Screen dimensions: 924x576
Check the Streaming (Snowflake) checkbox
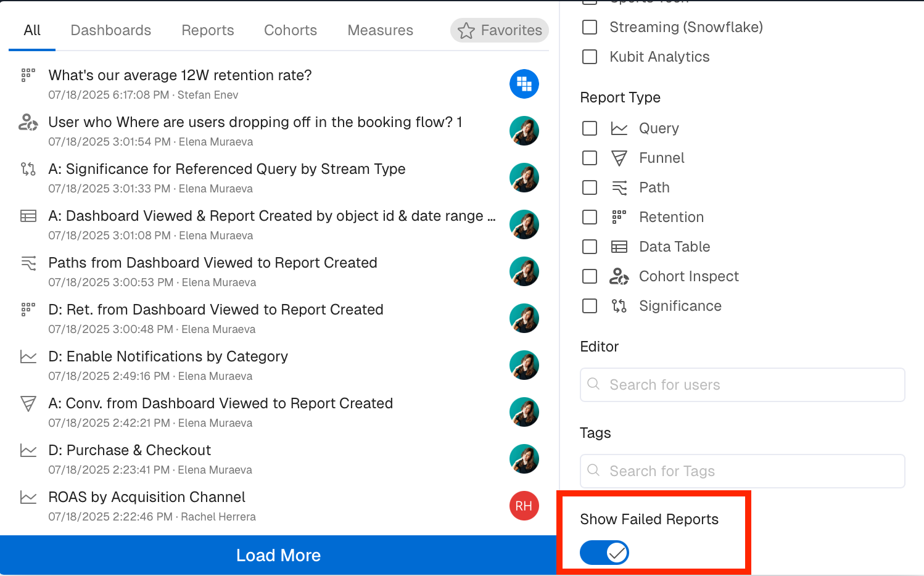click(590, 27)
